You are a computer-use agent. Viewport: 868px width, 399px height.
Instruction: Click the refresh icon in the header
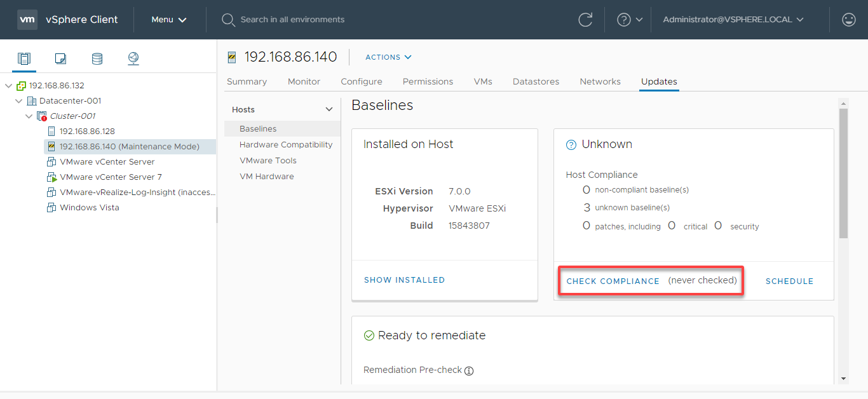click(x=585, y=20)
